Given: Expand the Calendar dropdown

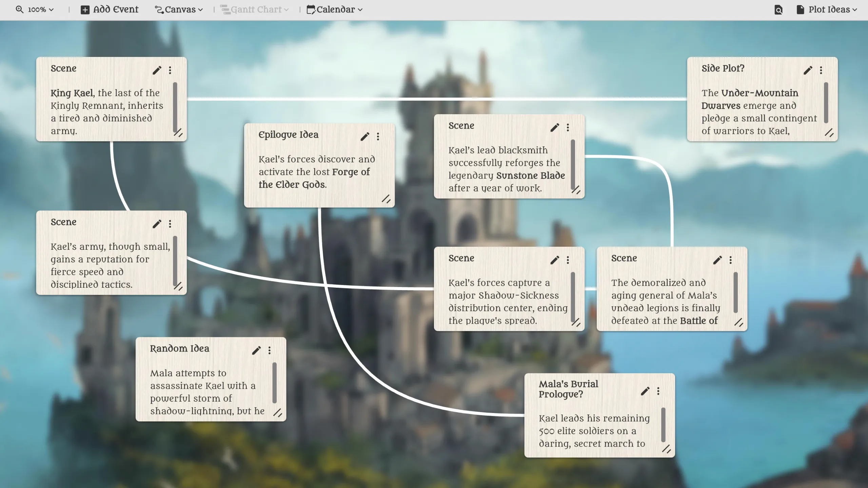Looking at the screenshot, I should (335, 10).
